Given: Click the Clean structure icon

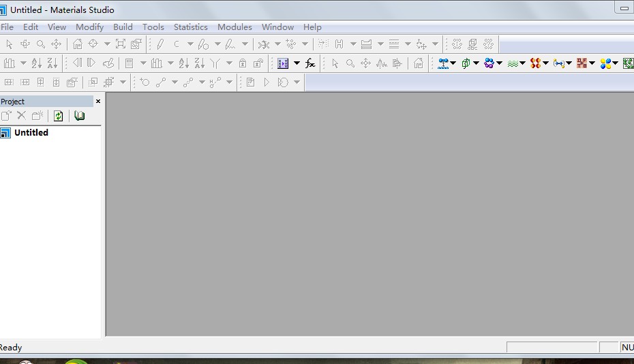Looking at the screenshot, I should tap(264, 44).
